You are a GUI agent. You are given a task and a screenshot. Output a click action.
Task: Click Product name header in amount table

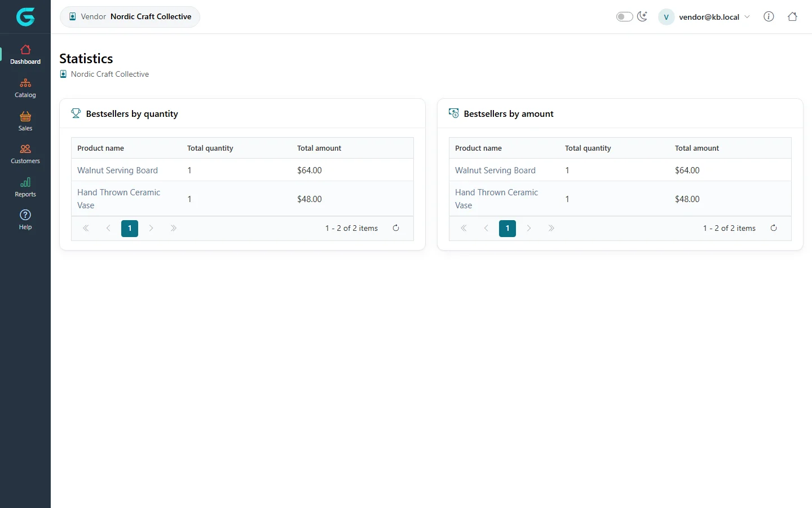tap(478, 148)
